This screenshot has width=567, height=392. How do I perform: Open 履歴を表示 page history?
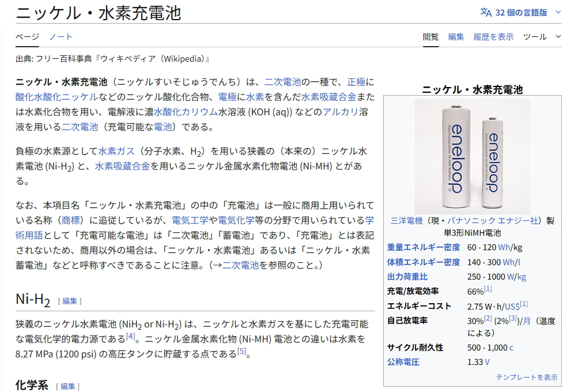click(493, 36)
